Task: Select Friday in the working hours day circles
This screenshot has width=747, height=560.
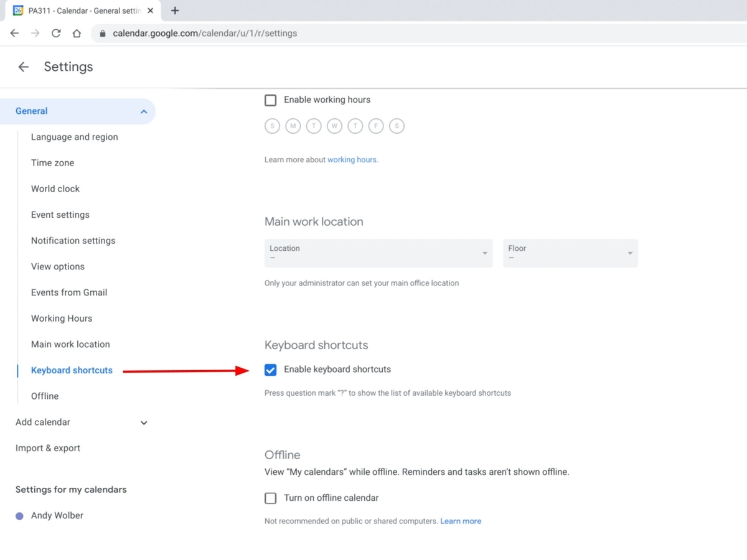Action: 376,126
